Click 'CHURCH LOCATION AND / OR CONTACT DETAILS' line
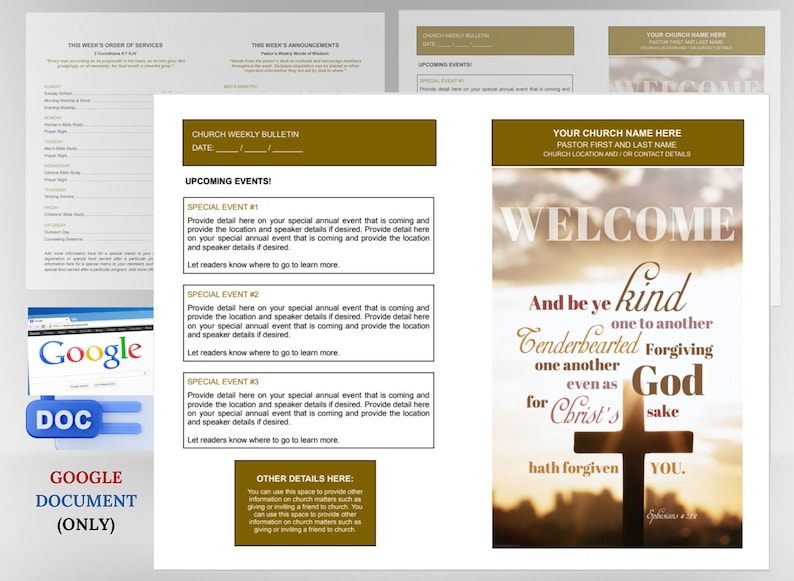794x581 pixels. (617, 154)
